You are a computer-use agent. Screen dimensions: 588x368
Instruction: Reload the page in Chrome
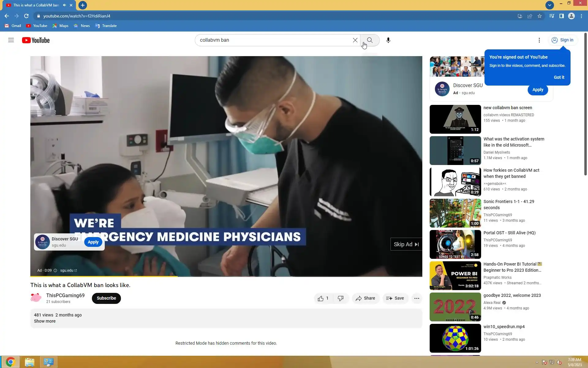coord(26,16)
